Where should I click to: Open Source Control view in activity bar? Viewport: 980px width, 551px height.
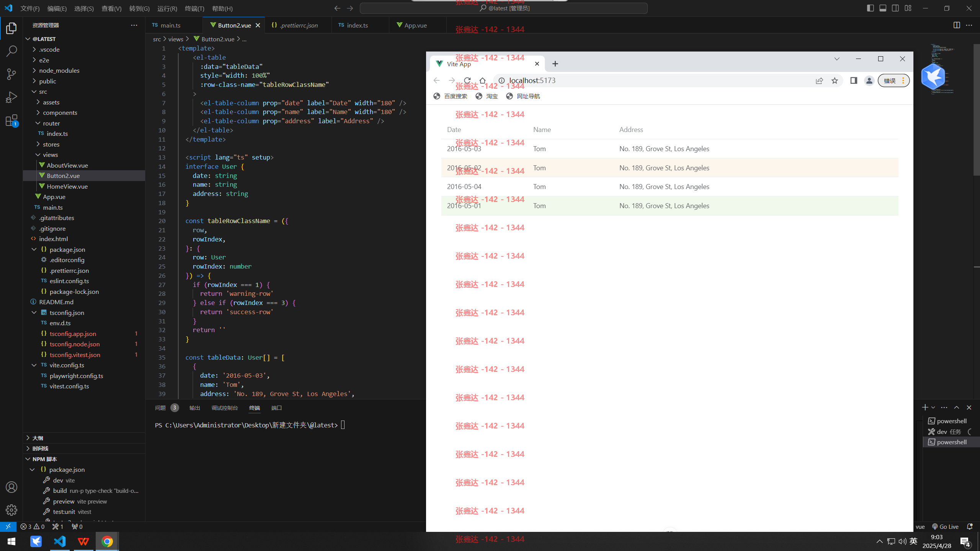[11, 74]
